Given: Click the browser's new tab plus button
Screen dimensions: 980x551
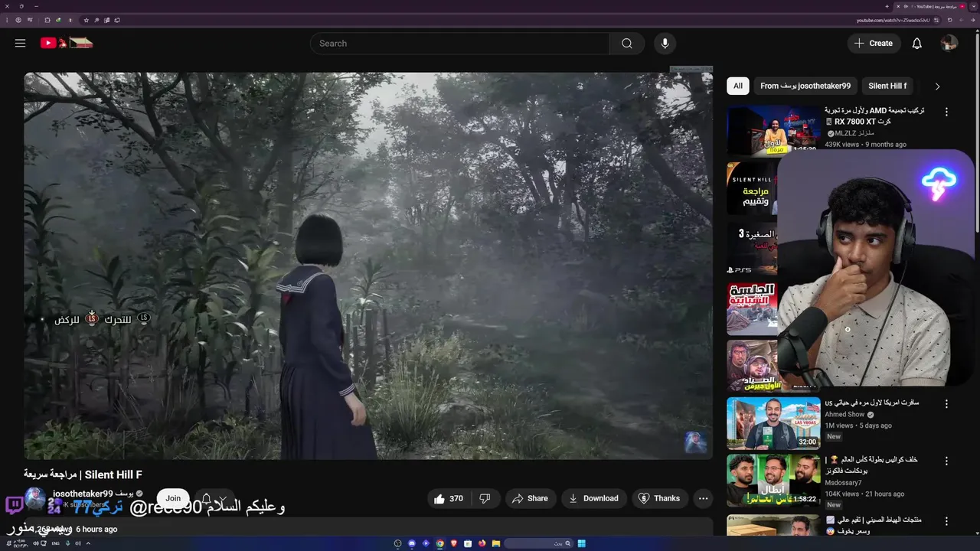Looking at the screenshot, I should coord(887,6).
